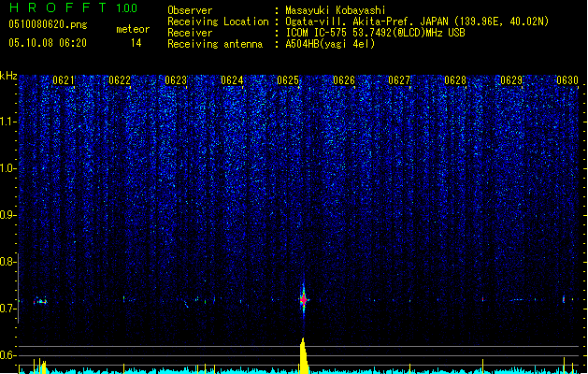Click the meteor echo cluster before 0621
588x374 pixels.
tap(40, 301)
